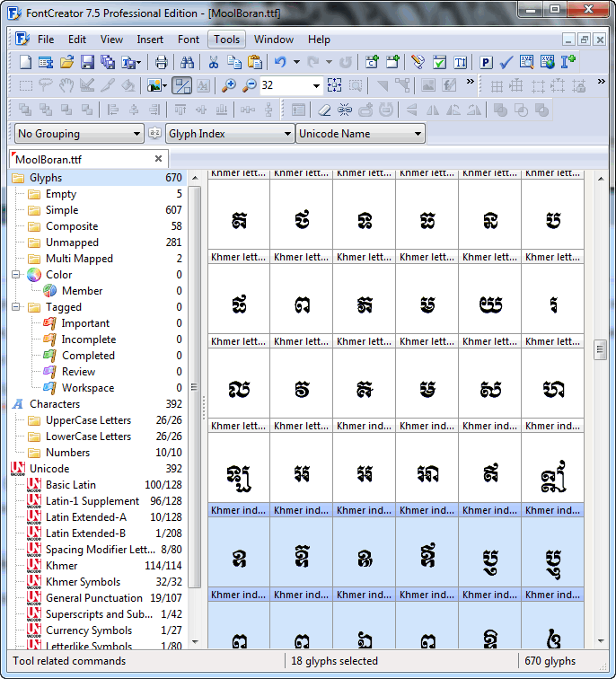Print using the printer icon
Screen dimensions: 616x679
(x=161, y=62)
